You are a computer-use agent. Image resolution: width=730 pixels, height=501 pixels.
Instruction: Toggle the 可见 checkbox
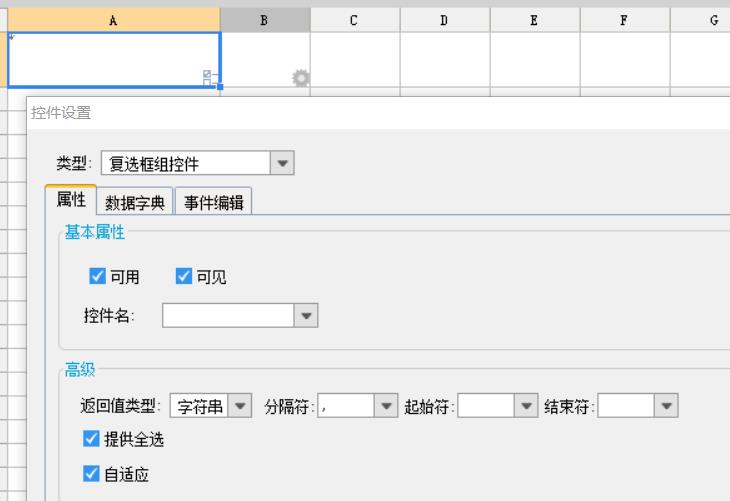point(184,276)
